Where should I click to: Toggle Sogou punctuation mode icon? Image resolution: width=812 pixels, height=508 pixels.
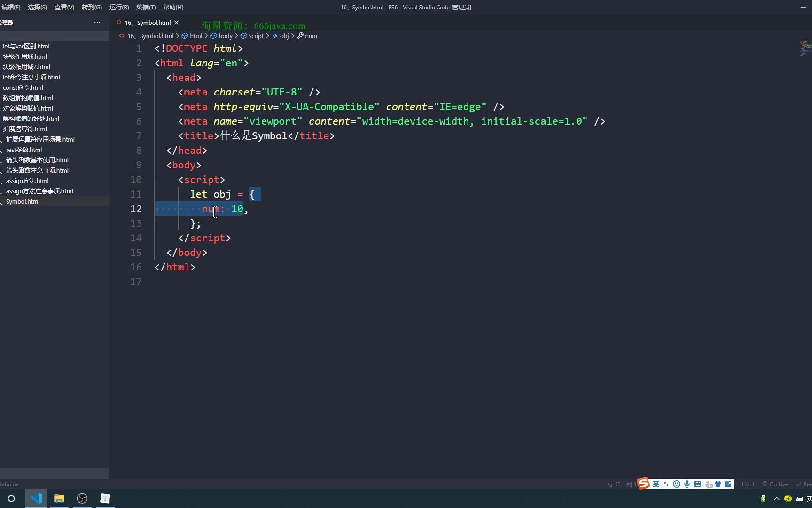click(x=666, y=484)
